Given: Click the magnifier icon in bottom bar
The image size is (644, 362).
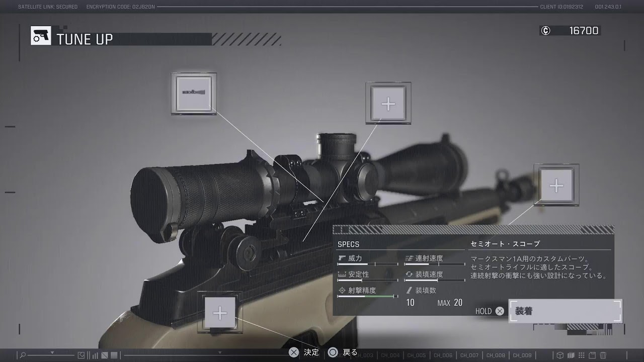Looking at the screenshot, I should click(23, 355).
